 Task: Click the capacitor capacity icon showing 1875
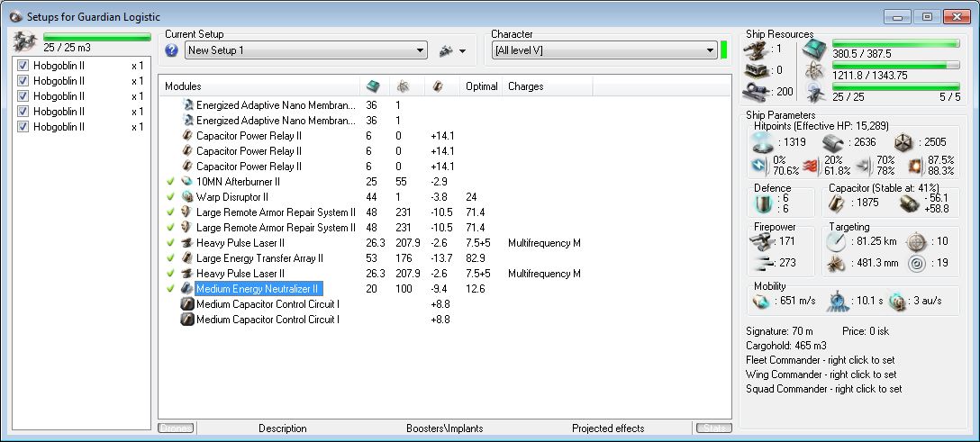[838, 203]
